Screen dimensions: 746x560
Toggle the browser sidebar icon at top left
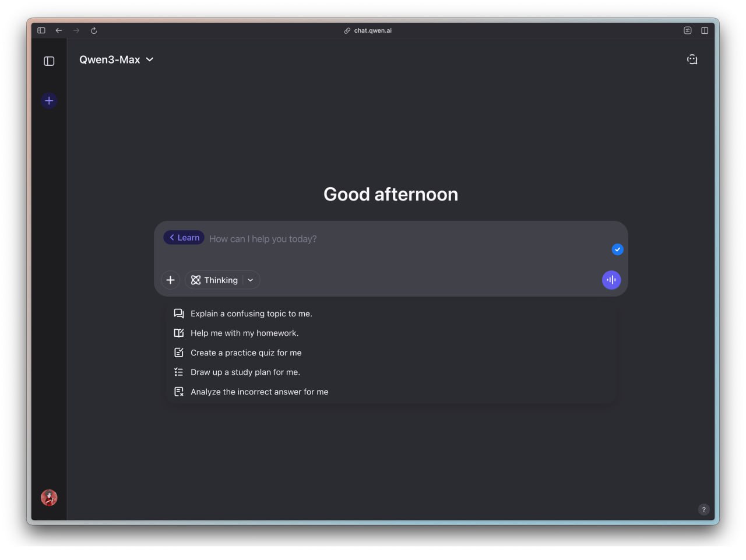41,30
